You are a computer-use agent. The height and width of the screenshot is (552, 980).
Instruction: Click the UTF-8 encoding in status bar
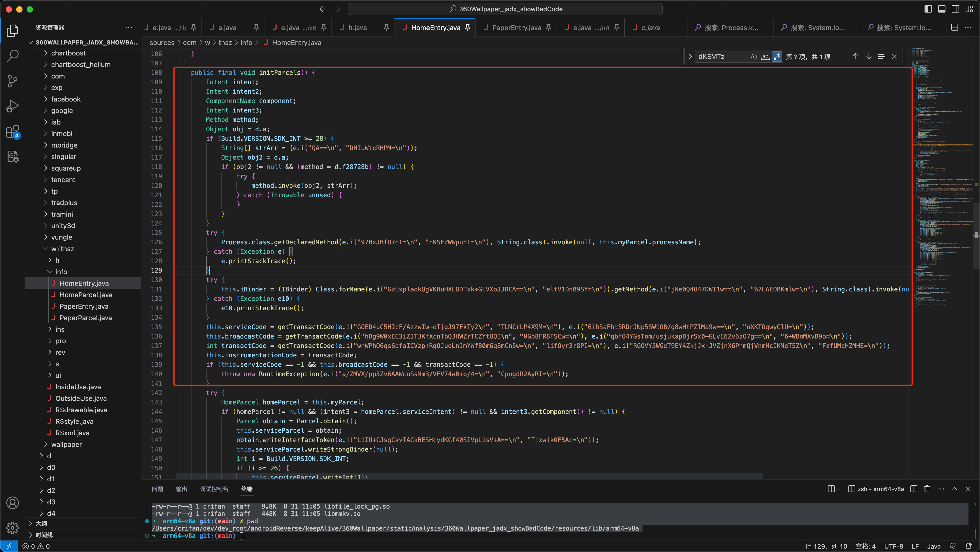[x=893, y=546]
